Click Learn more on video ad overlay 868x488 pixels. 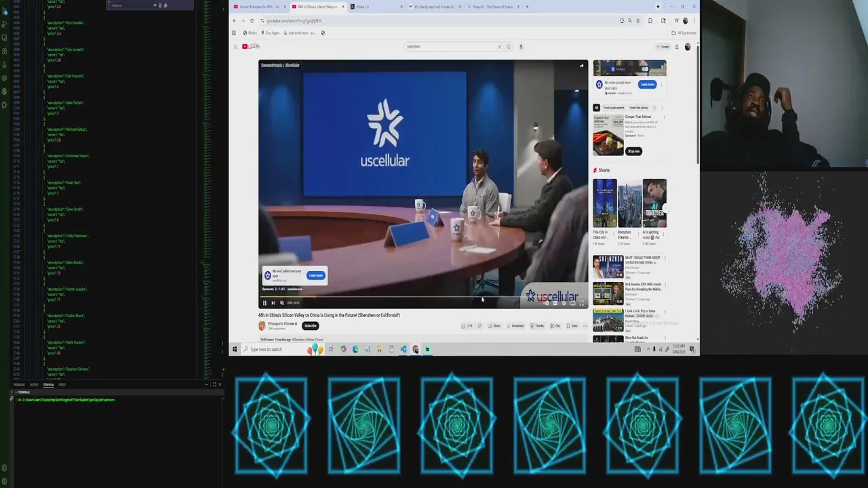(x=316, y=275)
